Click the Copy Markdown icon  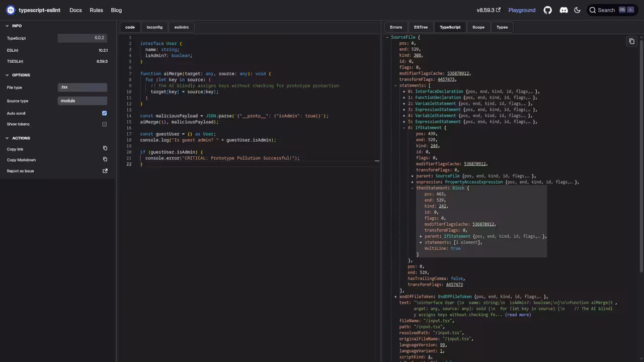point(105,160)
